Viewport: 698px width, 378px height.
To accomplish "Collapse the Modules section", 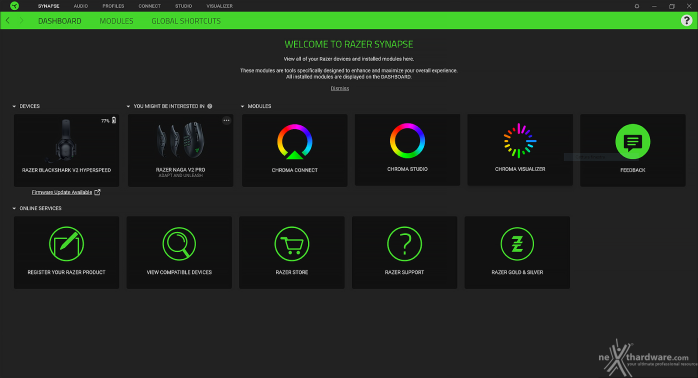I will tap(243, 106).
